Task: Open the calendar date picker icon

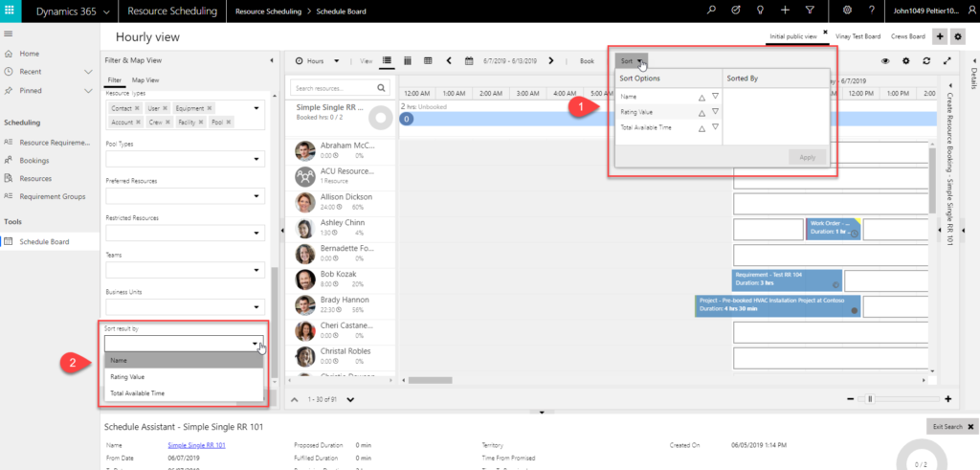Action: [x=469, y=60]
